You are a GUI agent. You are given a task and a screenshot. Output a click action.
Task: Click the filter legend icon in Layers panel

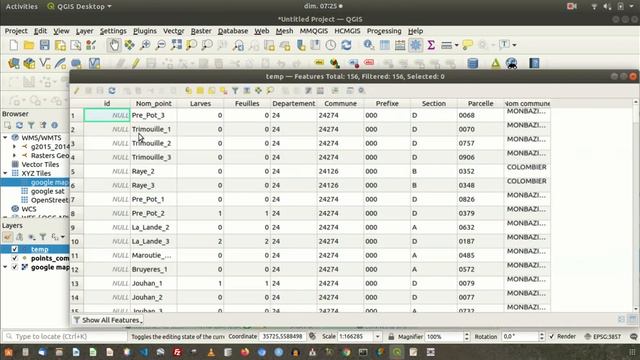tap(43, 237)
